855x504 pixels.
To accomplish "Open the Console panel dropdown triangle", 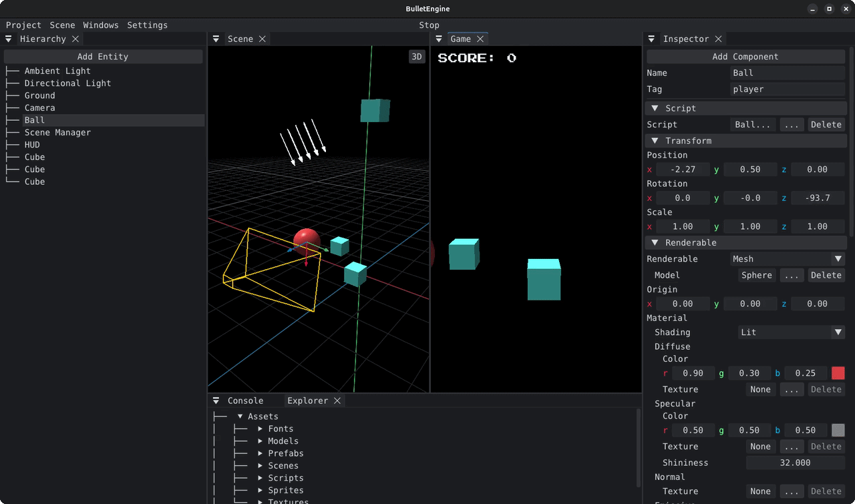I will [216, 401].
